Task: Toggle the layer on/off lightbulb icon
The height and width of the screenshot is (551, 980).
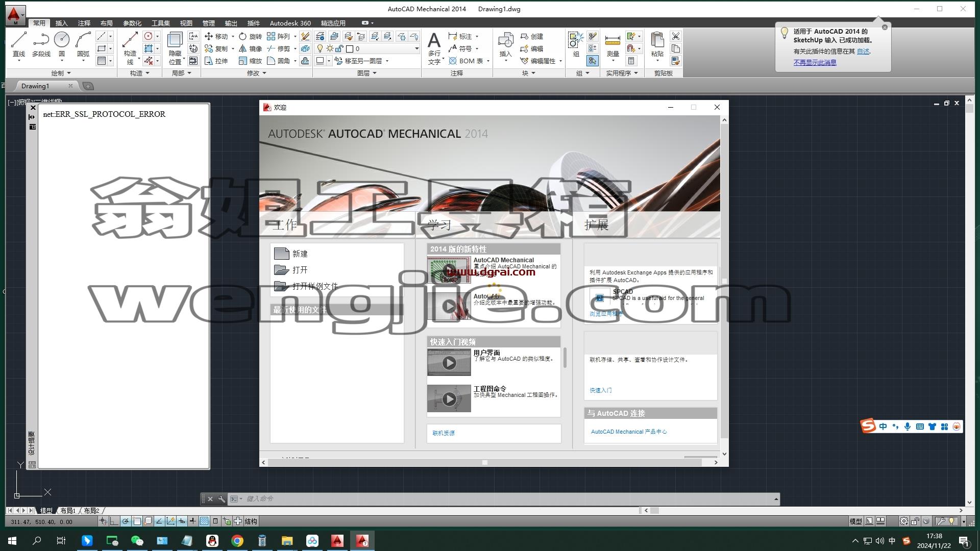Action: (320, 48)
